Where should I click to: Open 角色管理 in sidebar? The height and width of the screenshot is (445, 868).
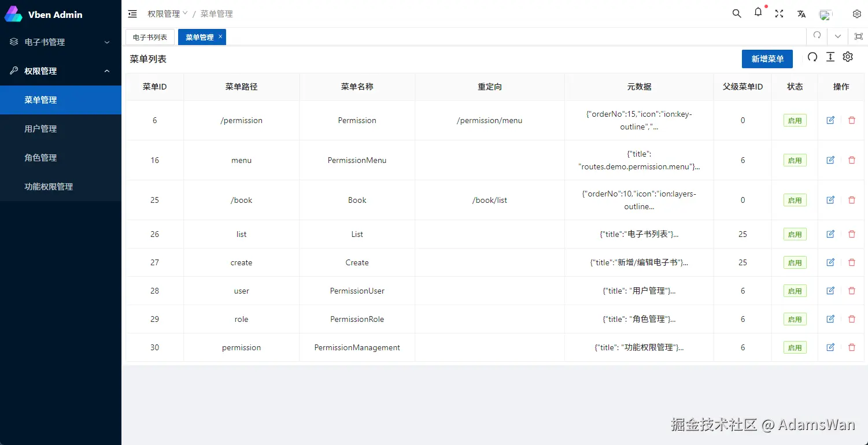(61, 158)
